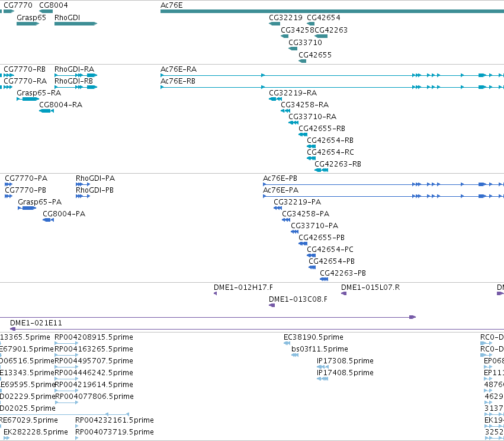
Task: Select the CG42263 gene label
Action: [331, 30]
